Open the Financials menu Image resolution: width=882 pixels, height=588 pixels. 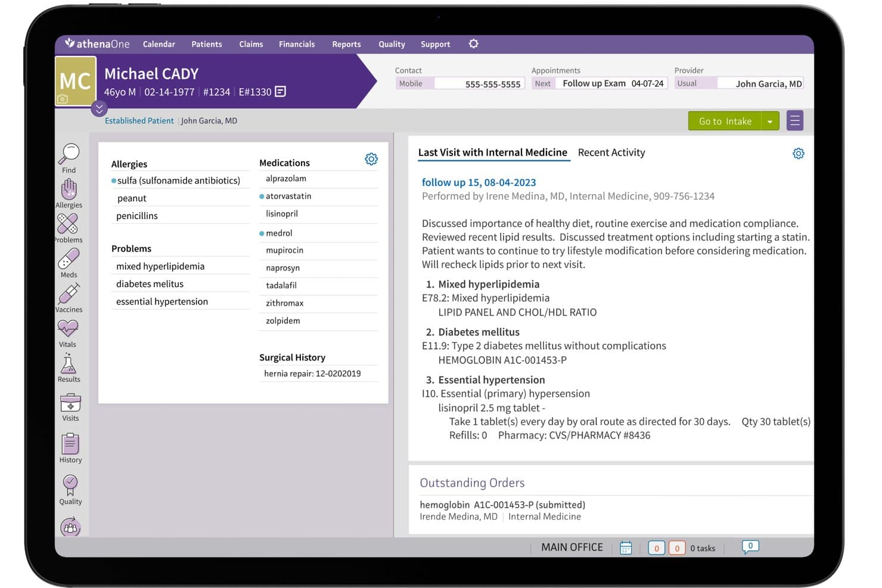coord(297,44)
